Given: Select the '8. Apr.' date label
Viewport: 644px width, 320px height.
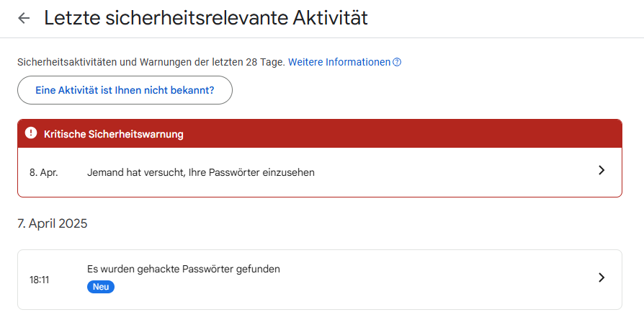Looking at the screenshot, I should click(43, 173).
